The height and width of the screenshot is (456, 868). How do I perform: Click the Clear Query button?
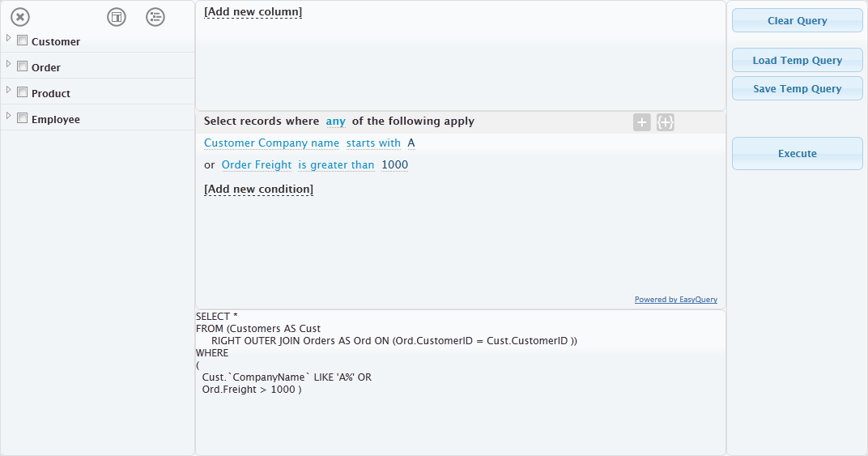click(x=797, y=20)
